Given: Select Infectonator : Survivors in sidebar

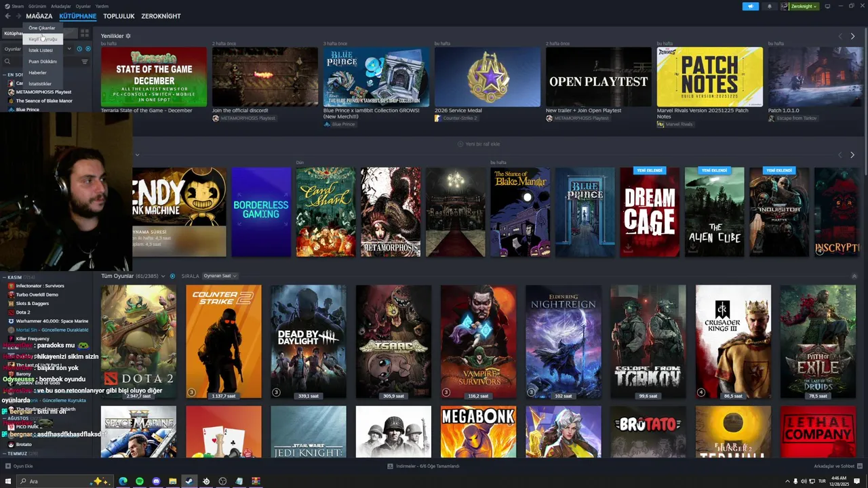Looking at the screenshot, I should point(40,286).
